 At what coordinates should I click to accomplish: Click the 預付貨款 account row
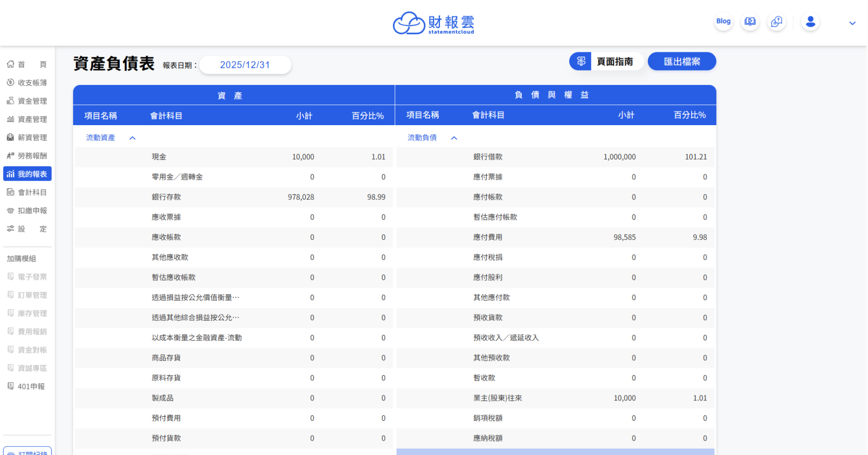234,438
